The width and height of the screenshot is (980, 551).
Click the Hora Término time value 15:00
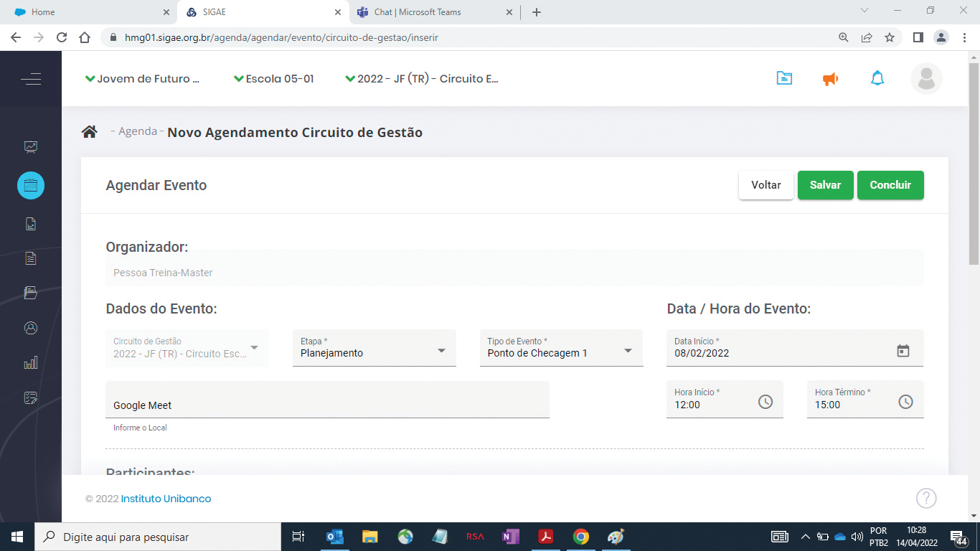[x=828, y=405]
